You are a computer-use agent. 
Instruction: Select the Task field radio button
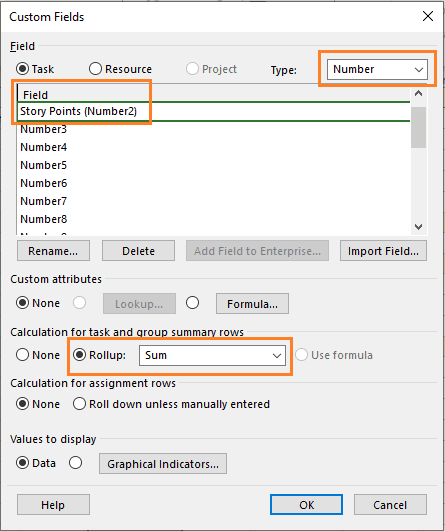coord(22,69)
